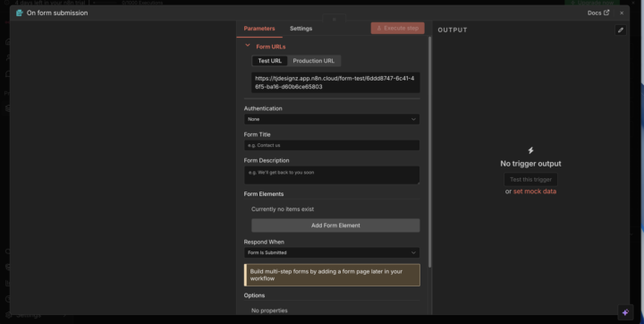Click Test this trigger button

coord(530,180)
